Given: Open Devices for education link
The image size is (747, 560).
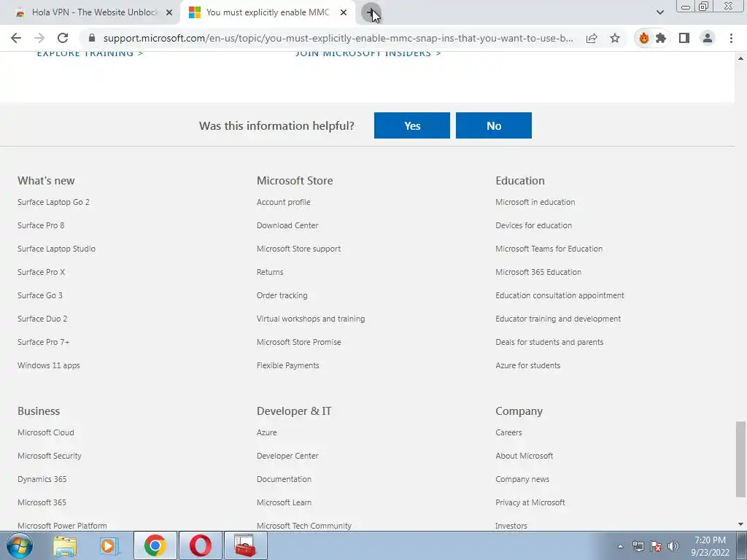Looking at the screenshot, I should point(533,225).
